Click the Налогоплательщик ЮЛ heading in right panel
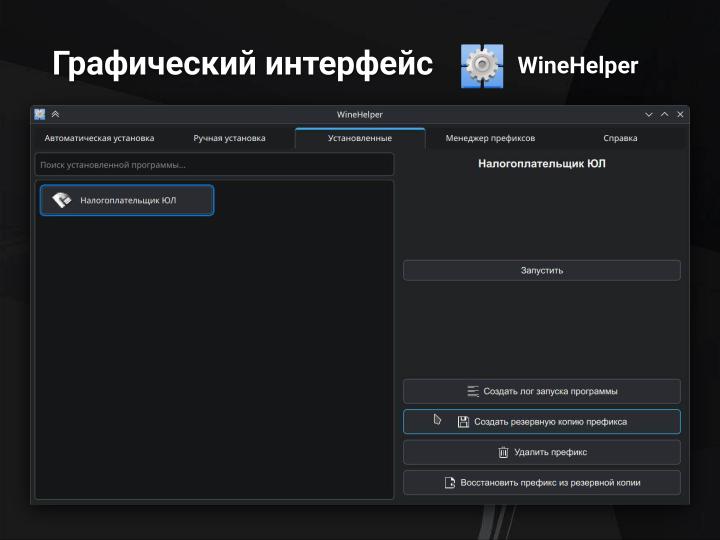 [542, 164]
